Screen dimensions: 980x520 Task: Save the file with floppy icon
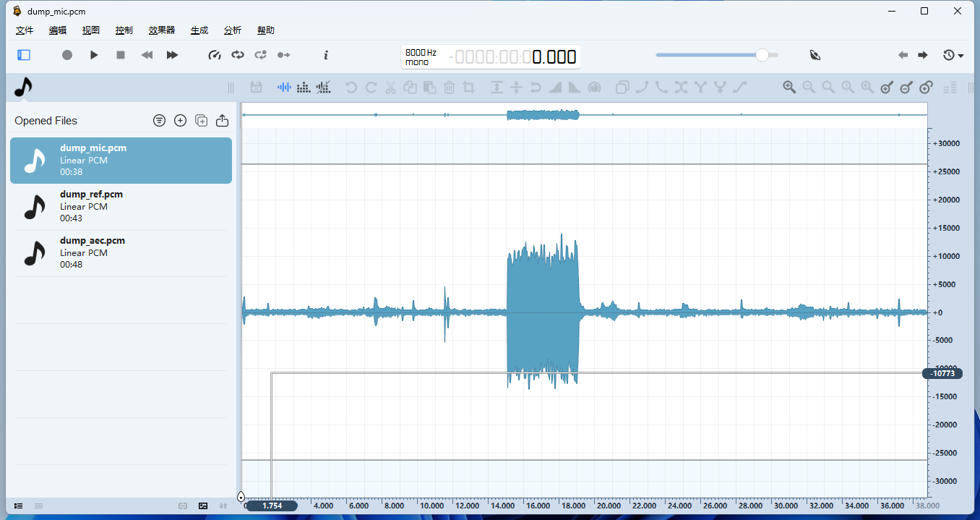(256, 88)
